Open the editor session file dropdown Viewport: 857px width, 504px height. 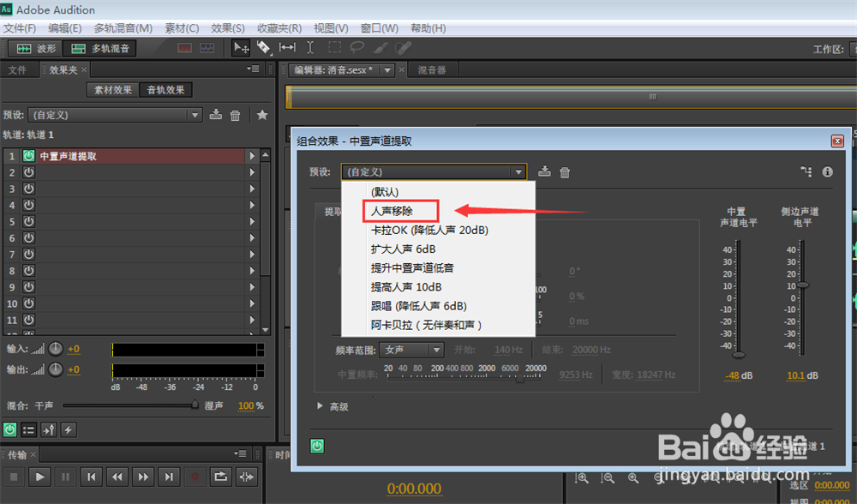click(x=387, y=70)
